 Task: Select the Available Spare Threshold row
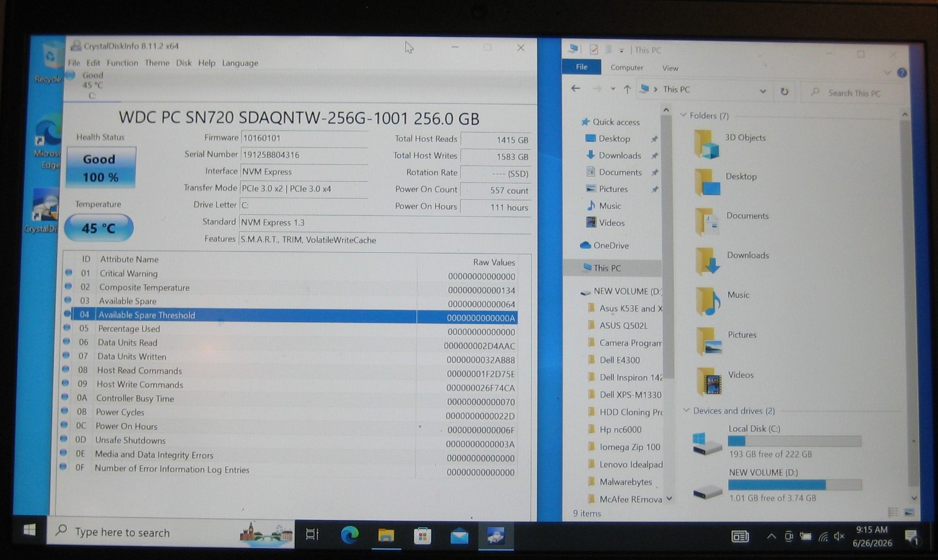[290, 315]
